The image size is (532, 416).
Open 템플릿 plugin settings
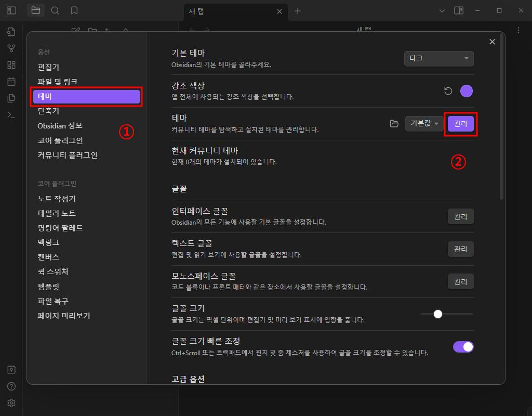click(x=86, y=287)
